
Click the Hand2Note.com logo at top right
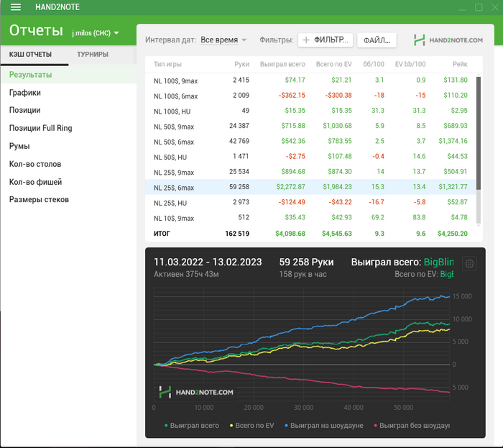click(x=448, y=40)
